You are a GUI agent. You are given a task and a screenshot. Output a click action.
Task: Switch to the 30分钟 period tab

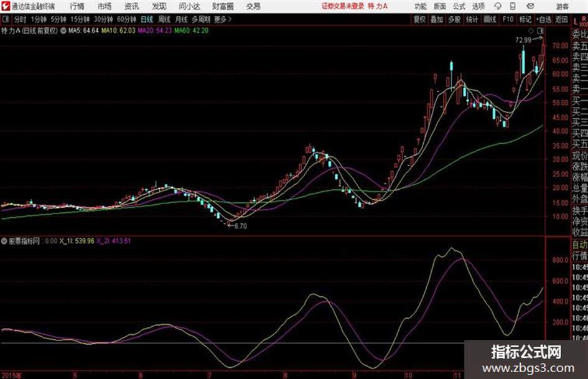(103, 19)
